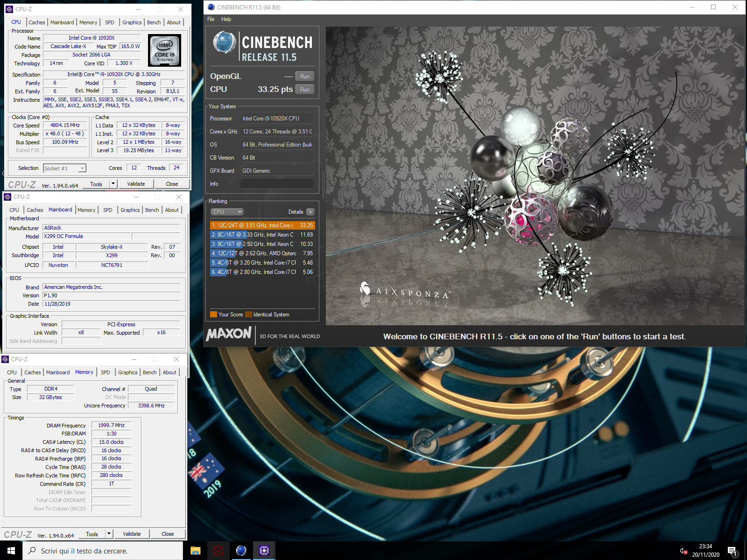Open the Tools dropdown arrow in top CPU-Z window

113,184
